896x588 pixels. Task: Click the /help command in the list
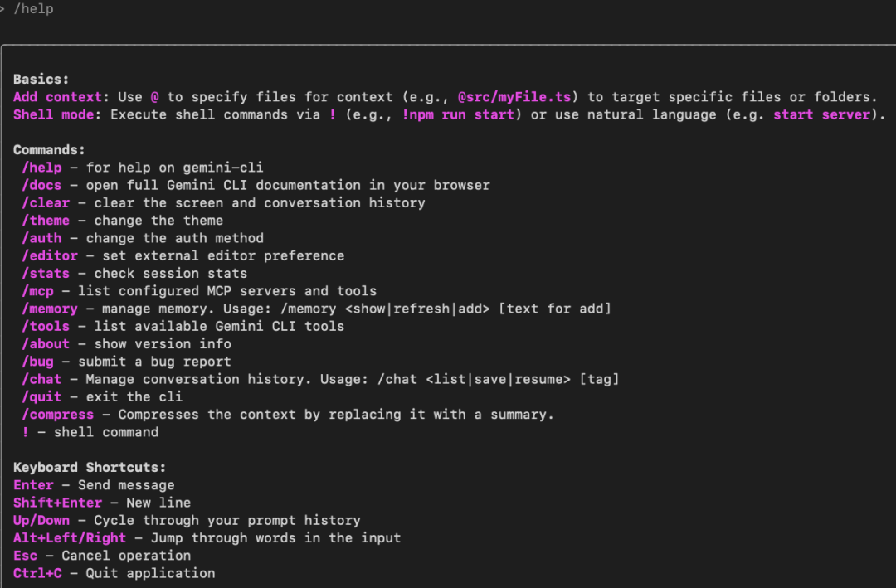point(41,168)
